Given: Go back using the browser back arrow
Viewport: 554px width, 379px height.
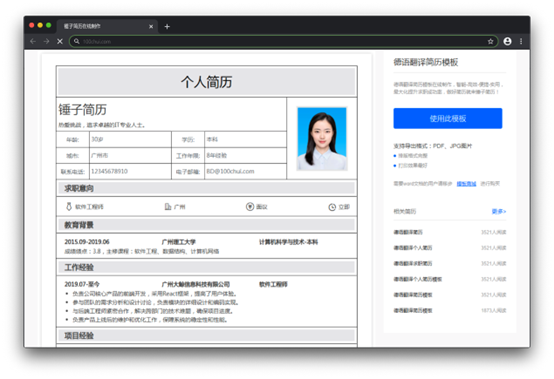Looking at the screenshot, I should coord(33,41).
